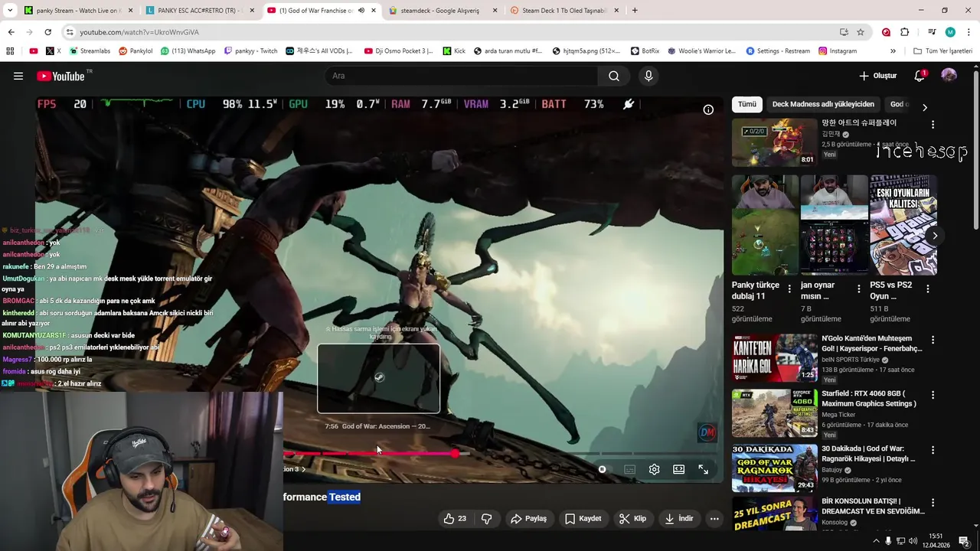The image size is (980, 551).
Task: Select the Deck Madness adlı yükleyiciden chip
Action: 823,104
